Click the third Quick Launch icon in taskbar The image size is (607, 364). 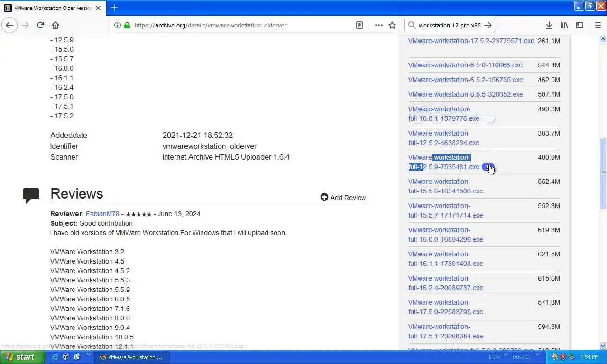click(76, 357)
